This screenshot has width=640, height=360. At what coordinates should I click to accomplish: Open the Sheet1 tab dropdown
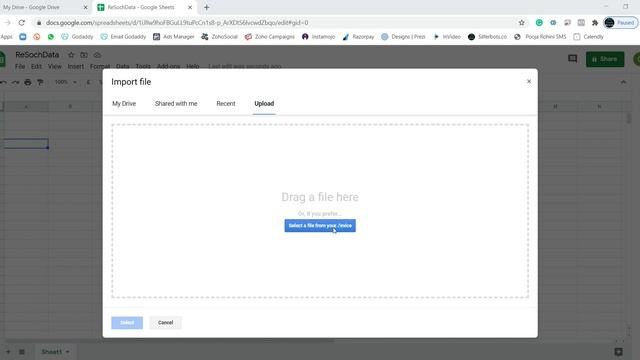[68, 351]
